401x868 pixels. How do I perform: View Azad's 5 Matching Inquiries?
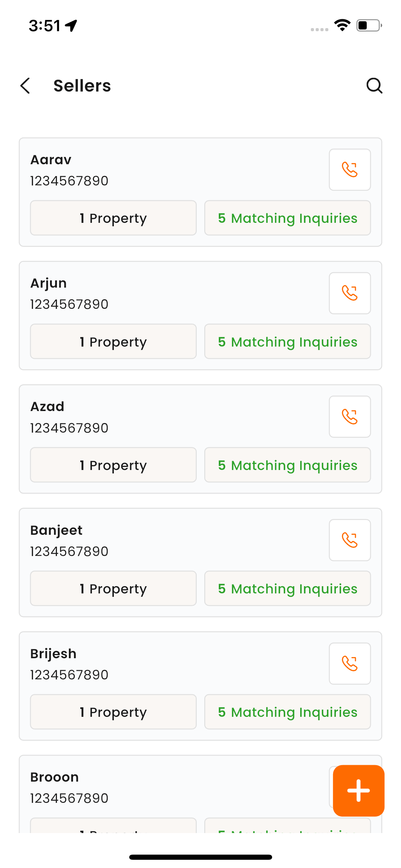point(288,465)
